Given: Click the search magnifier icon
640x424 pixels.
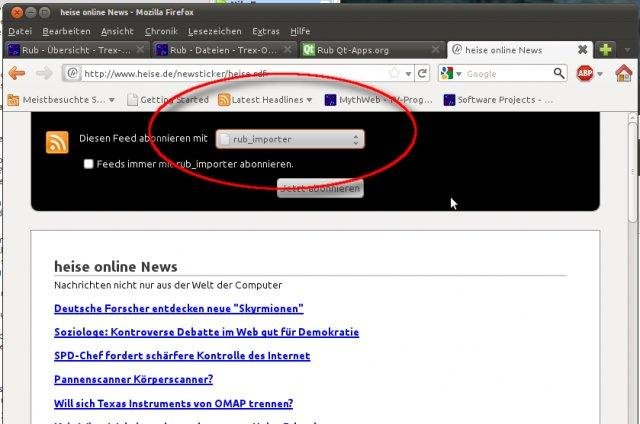Looking at the screenshot, I should pos(559,73).
